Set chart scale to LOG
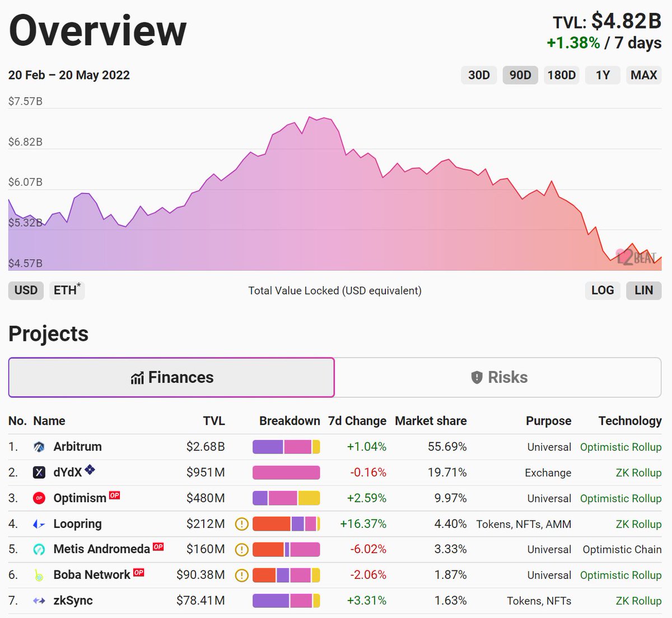This screenshot has width=672, height=618. (603, 291)
